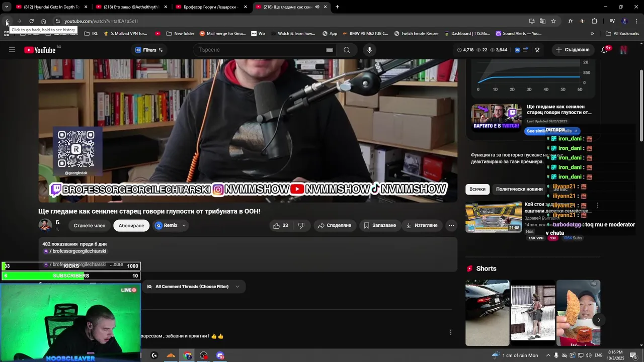This screenshot has width=644, height=362.
Task: Switch to Hyundai Getz In Depth tab
Action: point(51,7)
